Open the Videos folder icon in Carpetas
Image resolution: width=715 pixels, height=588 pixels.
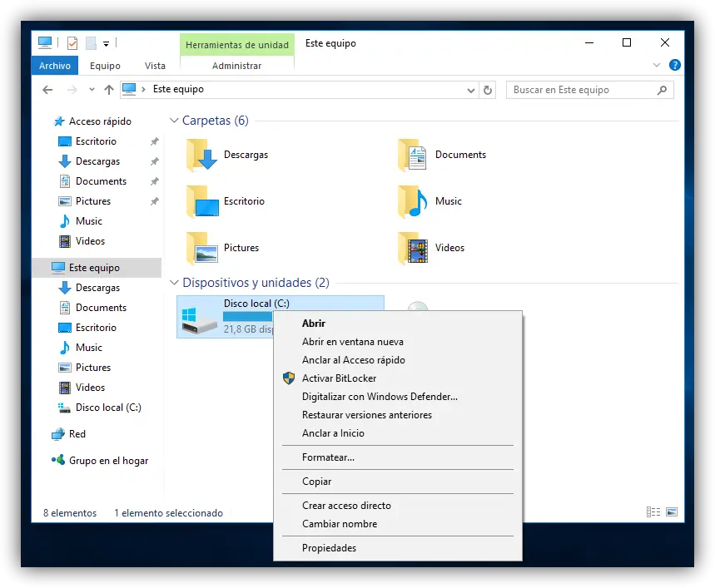(x=413, y=248)
